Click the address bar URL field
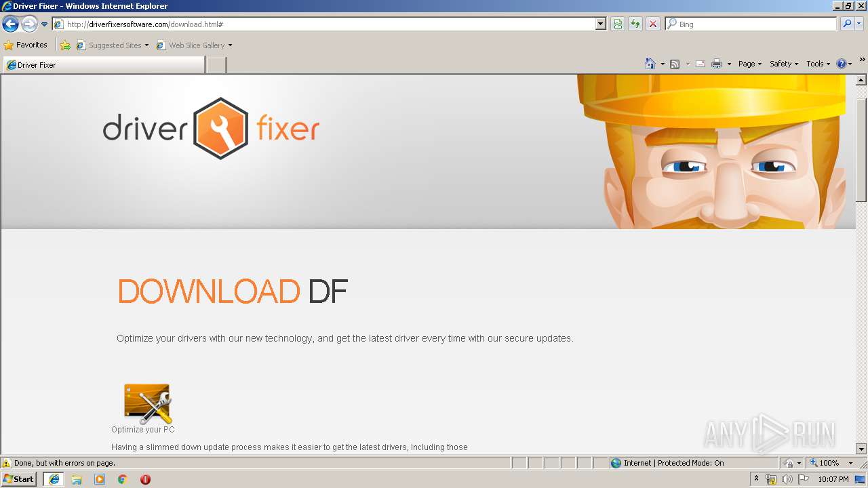This screenshot has width=868, height=488. (x=324, y=24)
